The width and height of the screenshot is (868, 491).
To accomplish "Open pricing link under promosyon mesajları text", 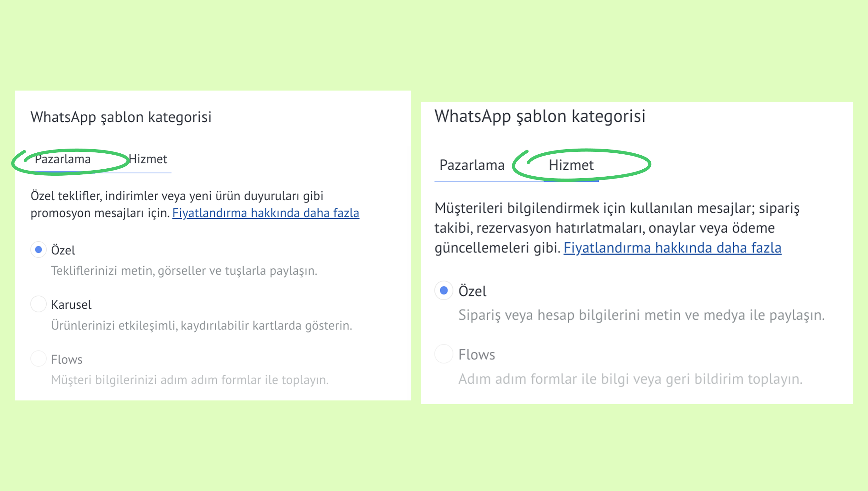I will coord(266,213).
